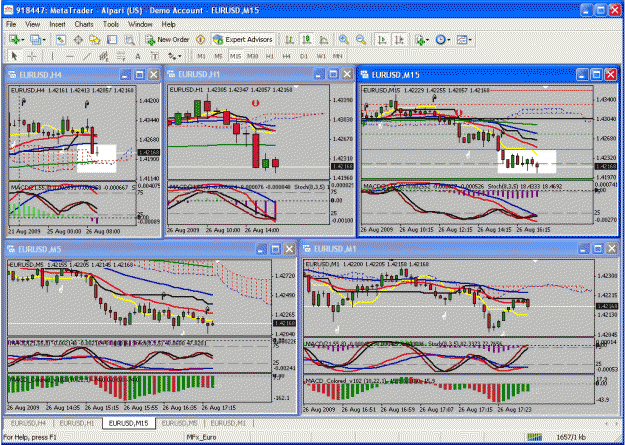Switch to Bar Chart display
The height and width of the screenshot is (445, 625).
[x=290, y=40]
